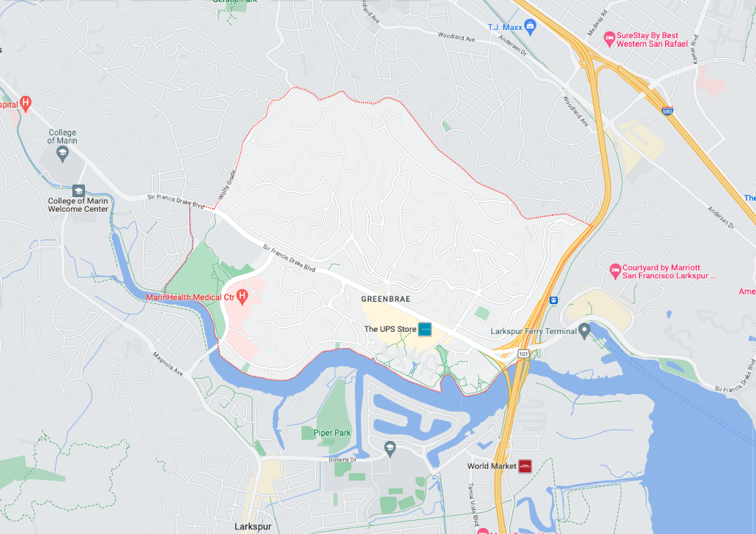The height and width of the screenshot is (534, 756).
Task: Open the College of Marin school marker
Action: [62, 154]
